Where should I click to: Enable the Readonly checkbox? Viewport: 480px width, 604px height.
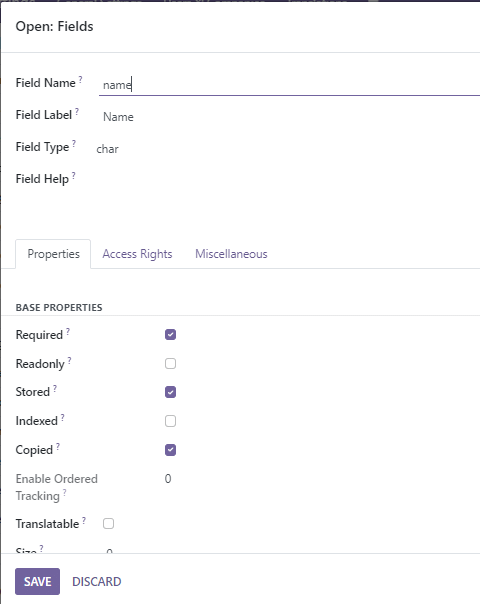pyautogui.click(x=170, y=363)
